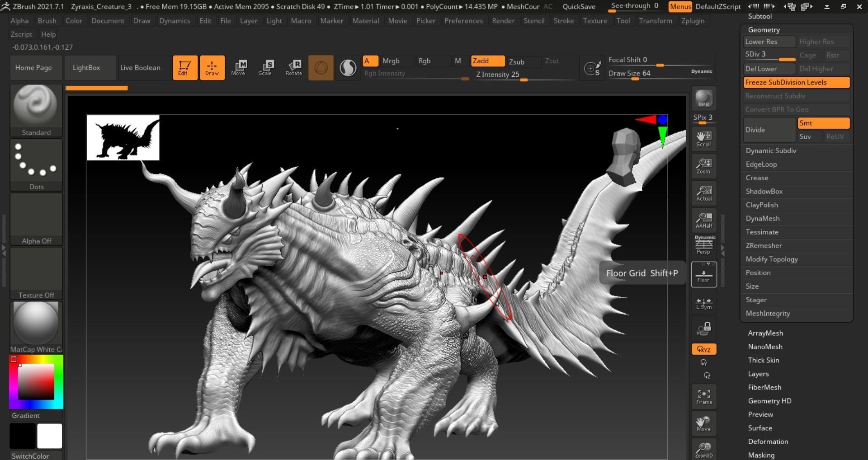The height and width of the screenshot is (460, 868).
Task: Click Lower Res button
Action: [x=769, y=42]
